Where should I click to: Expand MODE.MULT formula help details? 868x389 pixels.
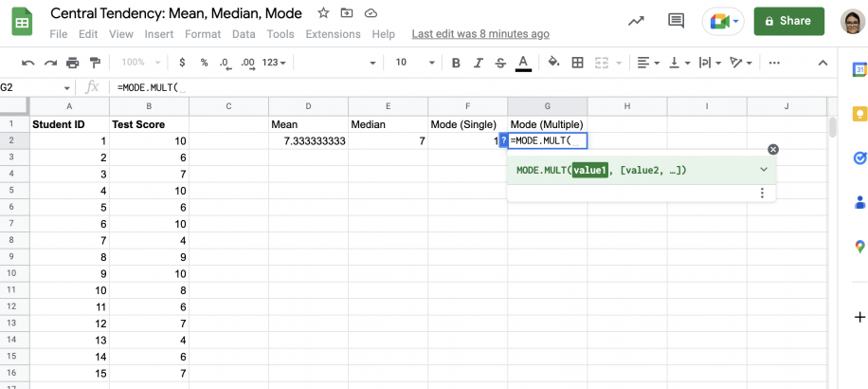click(x=764, y=170)
